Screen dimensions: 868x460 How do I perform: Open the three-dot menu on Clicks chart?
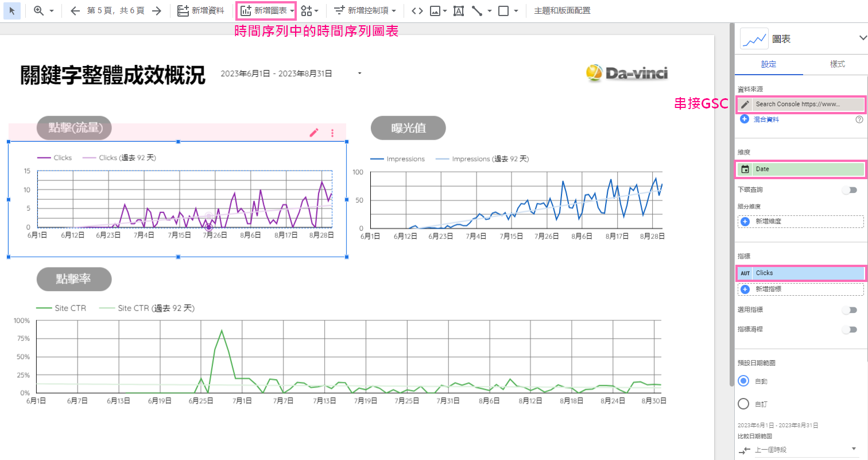[332, 133]
